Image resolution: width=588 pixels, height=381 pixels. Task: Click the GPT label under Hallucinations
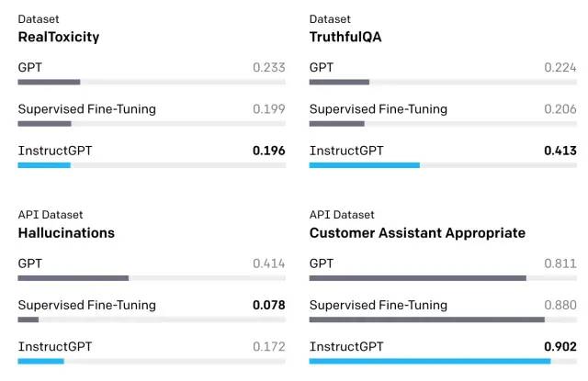30,263
